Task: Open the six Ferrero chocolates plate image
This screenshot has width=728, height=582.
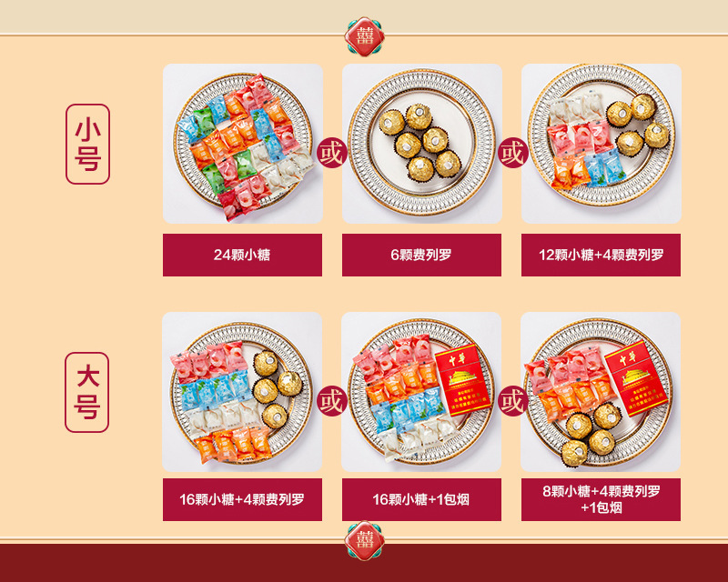Action: pyautogui.click(x=422, y=144)
